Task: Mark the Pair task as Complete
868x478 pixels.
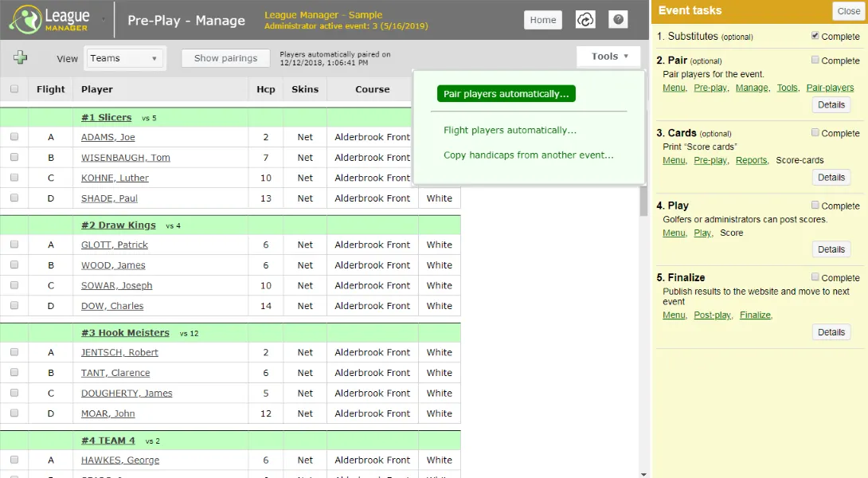Action: 815,61
